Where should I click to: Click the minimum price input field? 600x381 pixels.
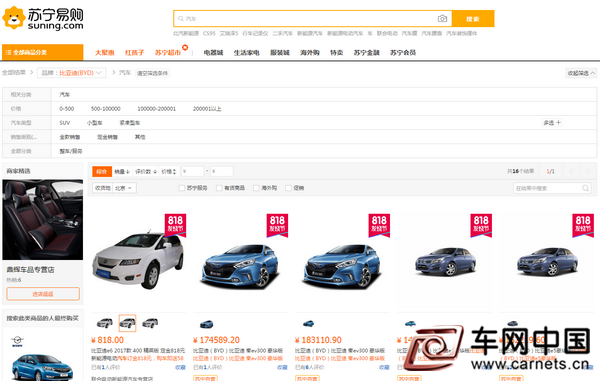(x=192, y=171)
